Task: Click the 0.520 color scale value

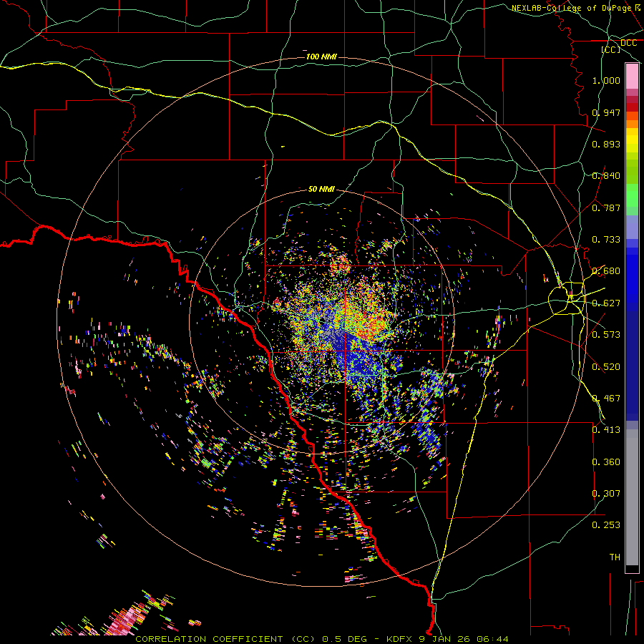Action: [x=606, y=367]
